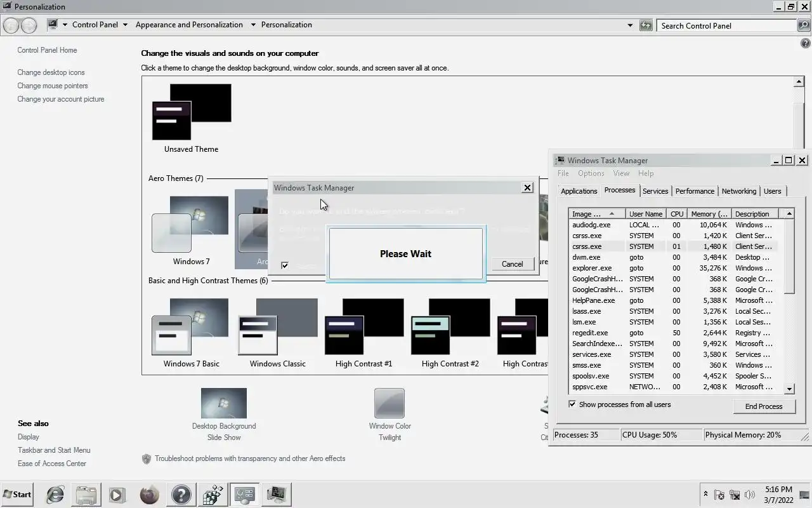
Task: Click the Troubleshoot transparency shield icon
Action: (x=147, y=458)
